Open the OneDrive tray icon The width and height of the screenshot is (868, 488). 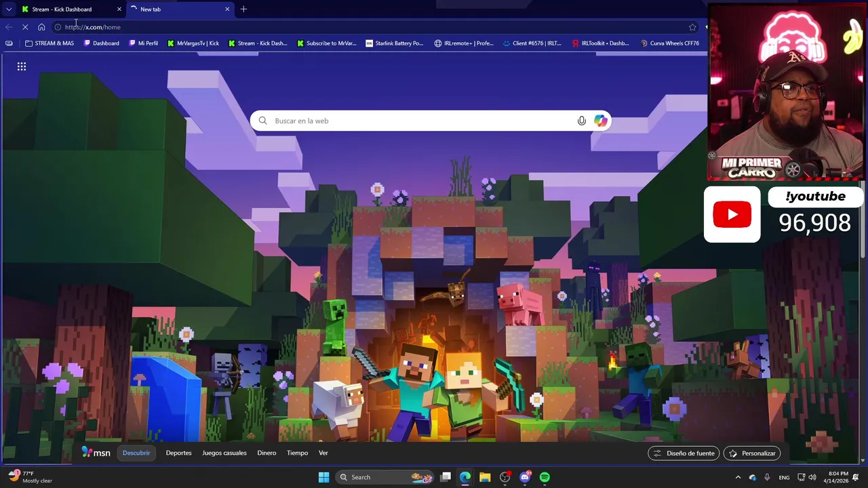click(752, 477)
